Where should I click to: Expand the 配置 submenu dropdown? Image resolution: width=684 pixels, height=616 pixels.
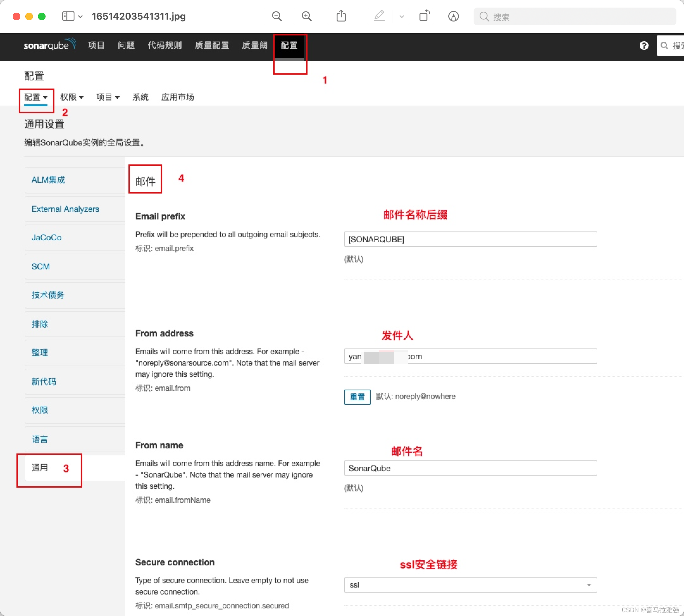pyautogui.click(x=35, y=97)
